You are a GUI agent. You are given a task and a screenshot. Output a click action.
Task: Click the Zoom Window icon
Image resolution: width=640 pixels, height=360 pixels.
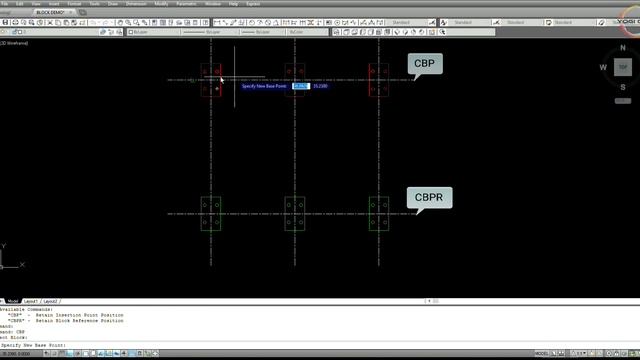[x=136, y=22]
